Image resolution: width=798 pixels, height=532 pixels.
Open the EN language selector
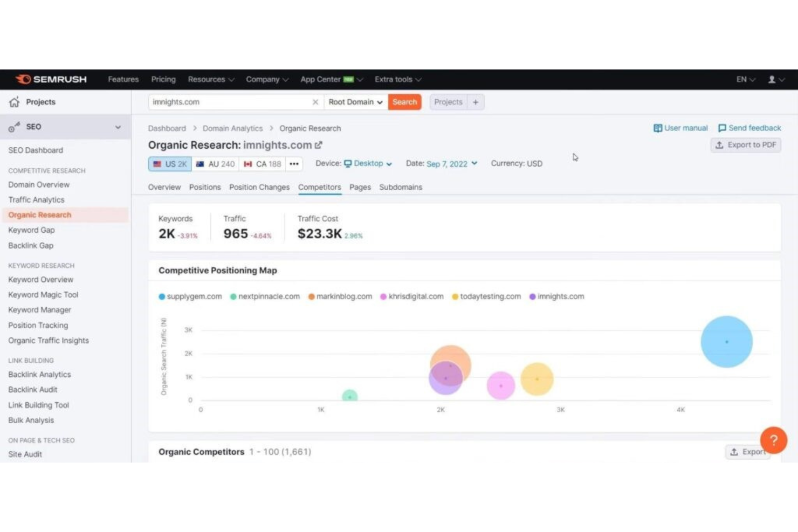click(x=746, y=79)
